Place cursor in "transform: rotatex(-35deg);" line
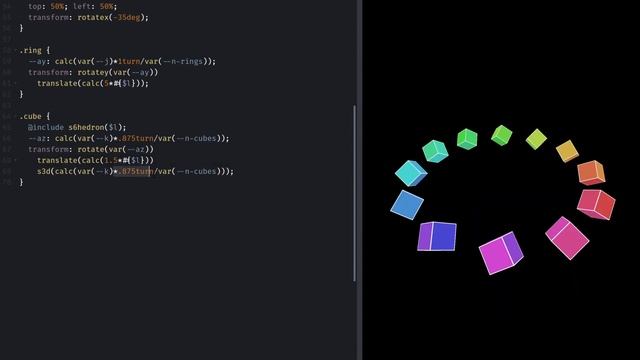The image size is (640, 360). [88, 17]
